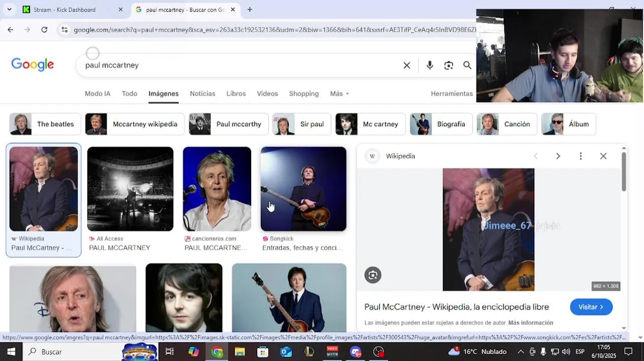Viewport: 644px width, 361px height.
Task: Open the volume control in system tray
Action: [x=566, y=351]
